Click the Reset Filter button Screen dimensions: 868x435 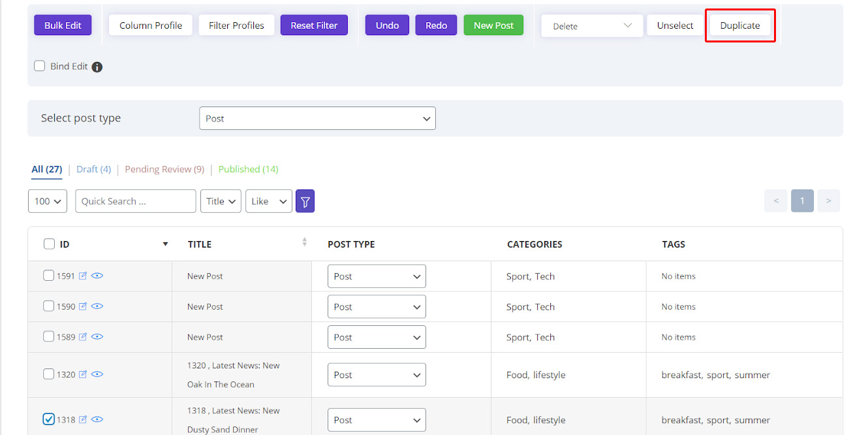pos(314,25)
